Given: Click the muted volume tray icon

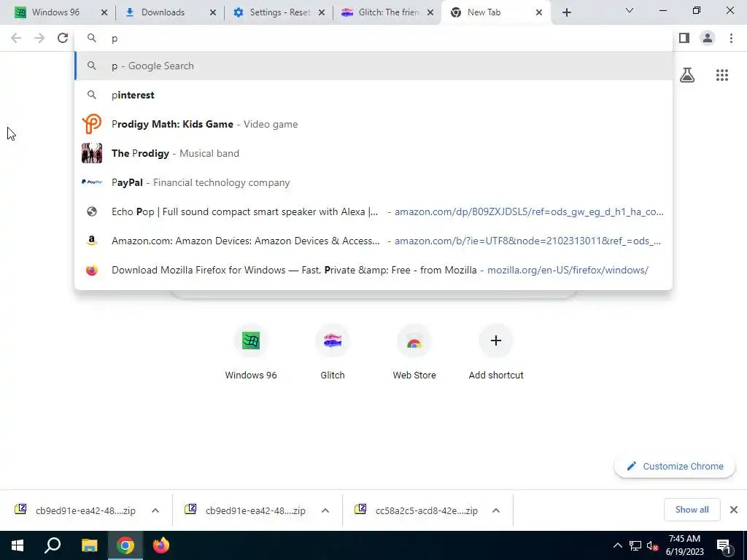Looking at the screenshot, I should click(652, 545).
